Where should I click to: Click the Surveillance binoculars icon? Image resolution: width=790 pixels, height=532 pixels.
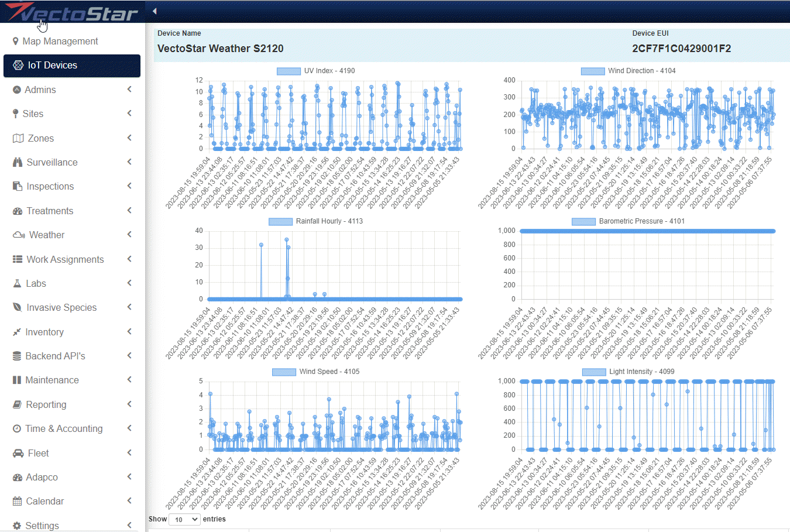pyautogui.click(x=18, y=162)
